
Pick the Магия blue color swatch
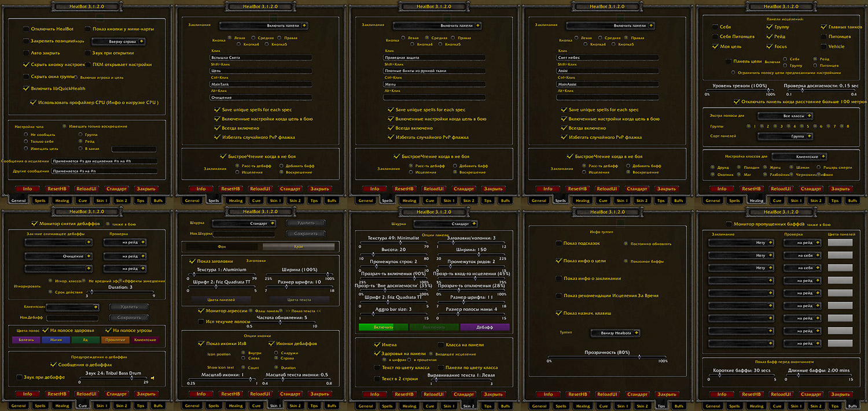pyautogui.click(x=56, y=340)
